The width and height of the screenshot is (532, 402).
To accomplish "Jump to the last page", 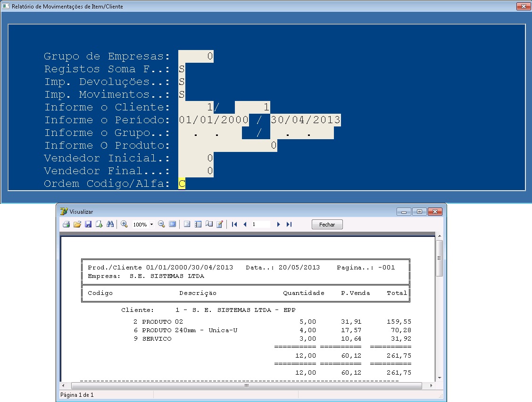I will point(289,225).
